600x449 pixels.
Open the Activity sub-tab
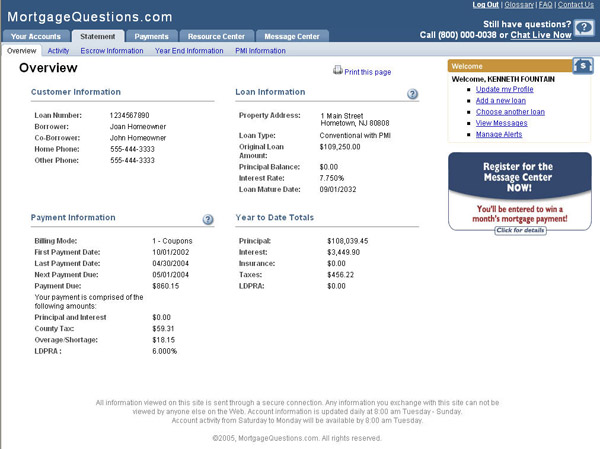pyautogui.click(x=58, y=51)
